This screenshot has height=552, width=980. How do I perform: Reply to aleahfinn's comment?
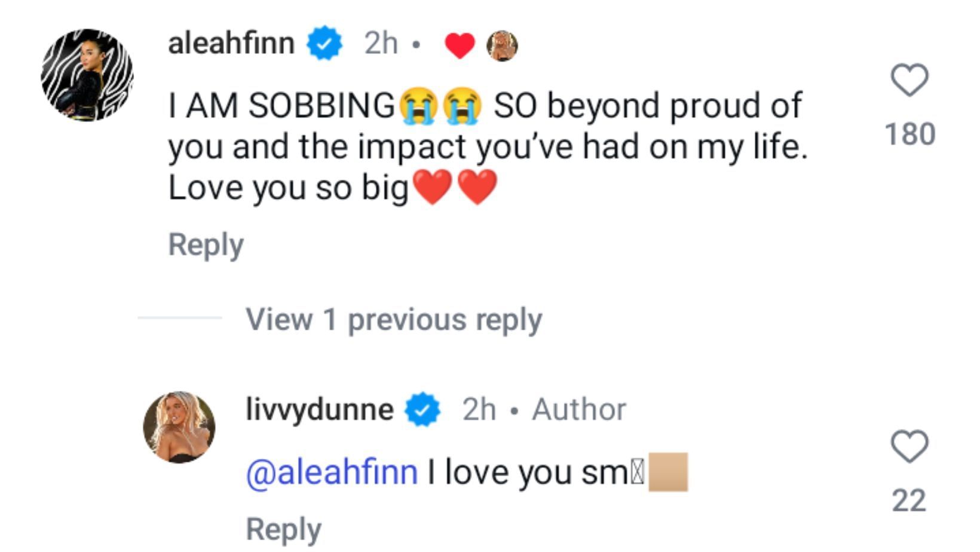point(206,245)
